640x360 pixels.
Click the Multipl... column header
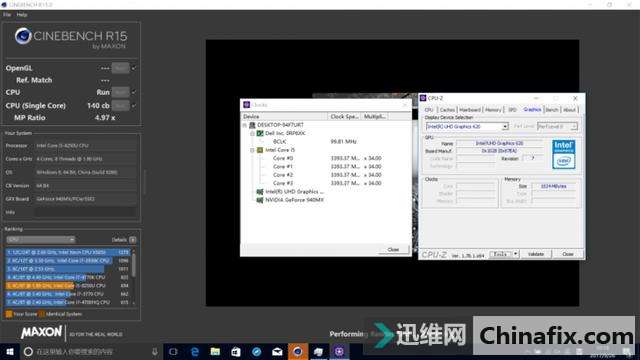click(374, 117)
